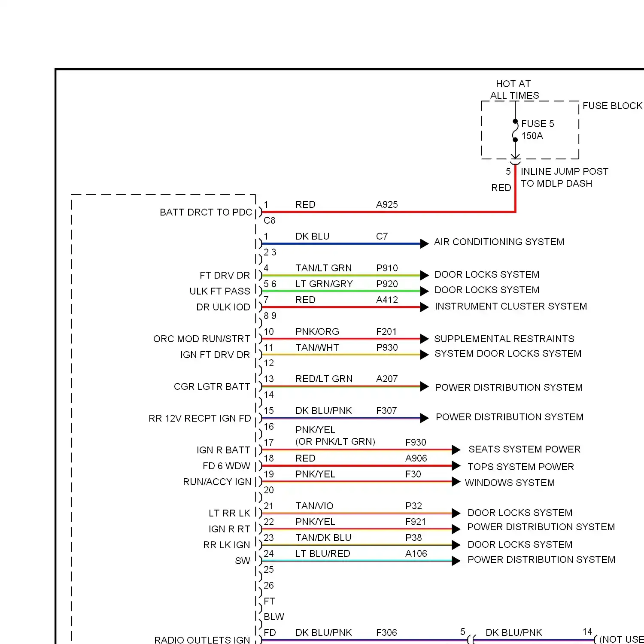The image size is (644, 644).
Task: Click the SW pin label
Action: coord(243,561)
